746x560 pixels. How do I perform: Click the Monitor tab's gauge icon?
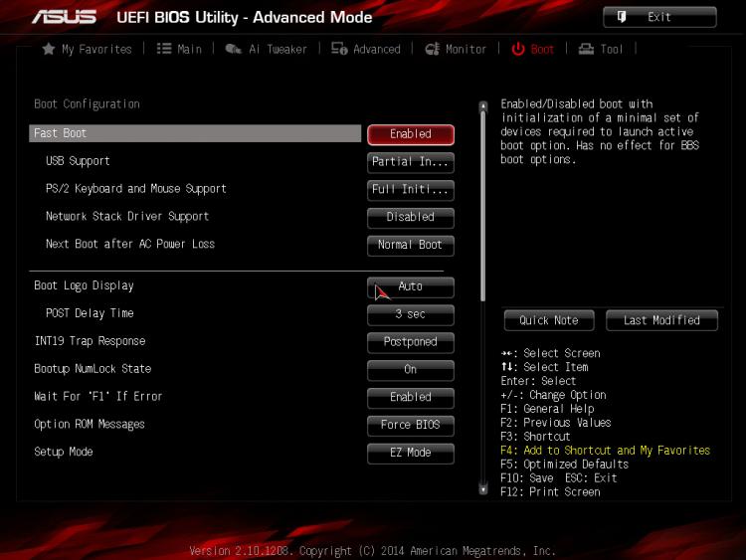[x=432, y=49]
